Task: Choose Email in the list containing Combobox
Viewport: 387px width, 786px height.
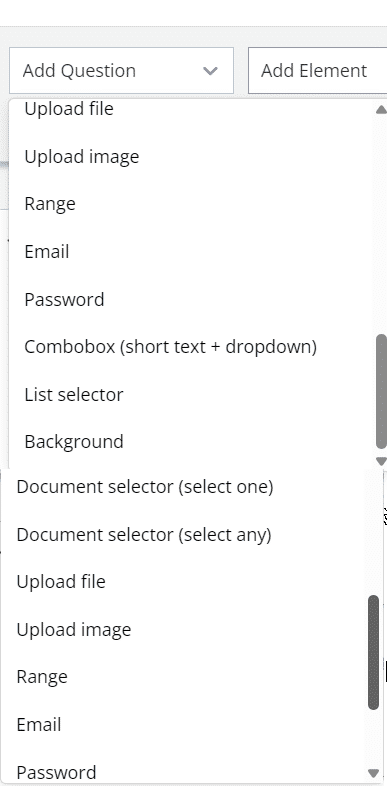Action: [47, 252]
